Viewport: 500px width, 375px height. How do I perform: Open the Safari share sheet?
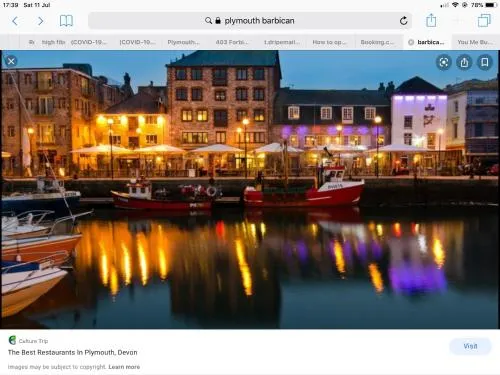[431, 20]
